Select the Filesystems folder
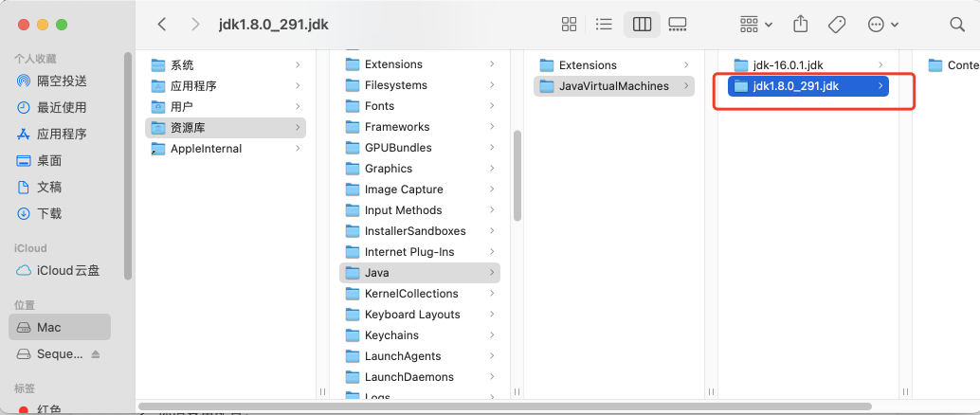 pyautogui.click(x=420, y=85)
